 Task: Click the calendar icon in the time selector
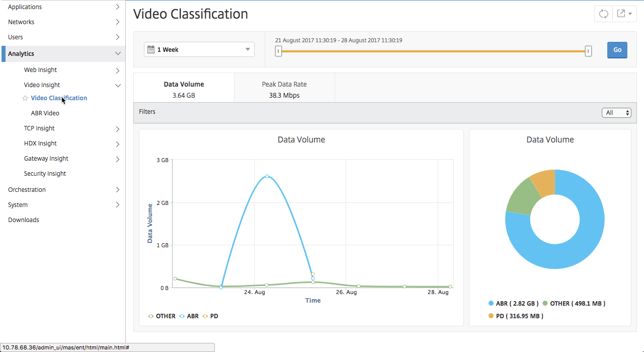pos(151,49)
